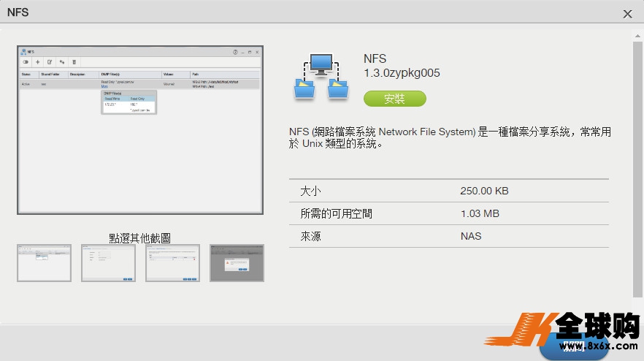Close the NFS dialog with the X
The width and height of the screenshot is (644, 361).
click(x=627, y=14)
